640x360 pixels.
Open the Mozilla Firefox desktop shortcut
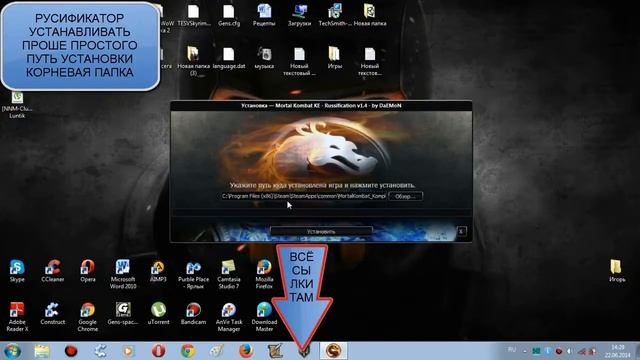[x=264, y=274]
